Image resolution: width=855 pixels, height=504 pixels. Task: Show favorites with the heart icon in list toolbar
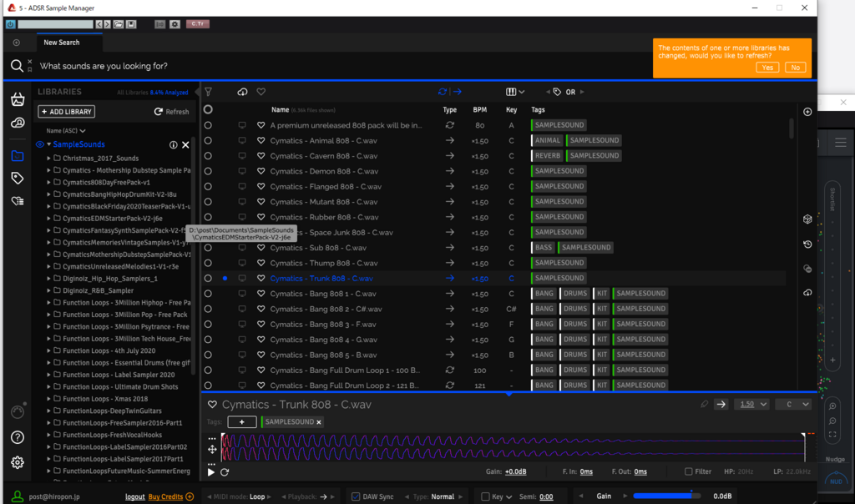tap(261, 92)
